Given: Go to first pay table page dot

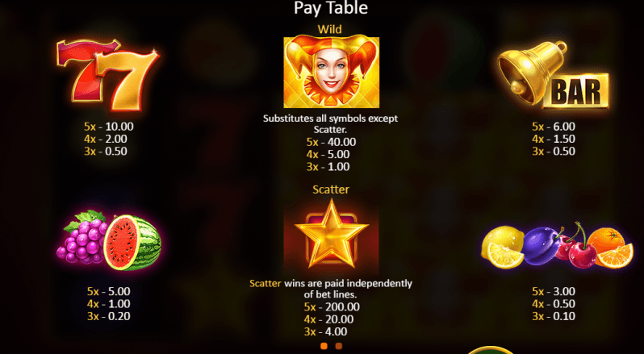Looking at the screenshot, I should click(324, 346).
